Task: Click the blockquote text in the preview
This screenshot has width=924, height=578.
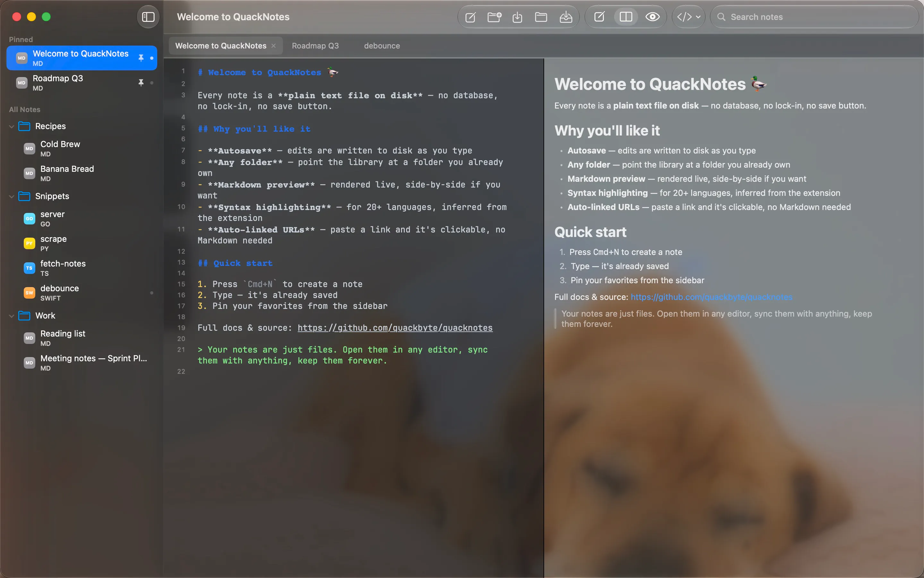Action: coord(717,319)
